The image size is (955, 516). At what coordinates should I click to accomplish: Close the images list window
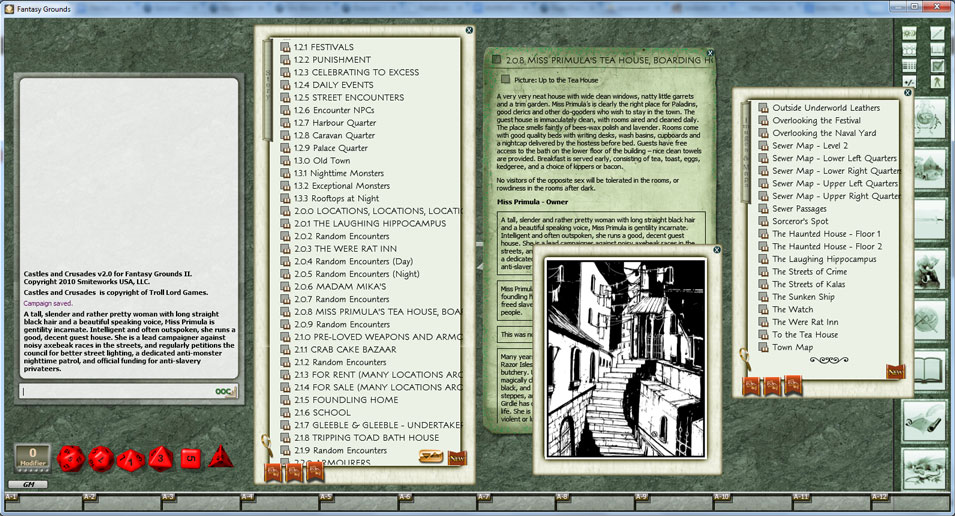pyautogui.click(x=908, y=92)
